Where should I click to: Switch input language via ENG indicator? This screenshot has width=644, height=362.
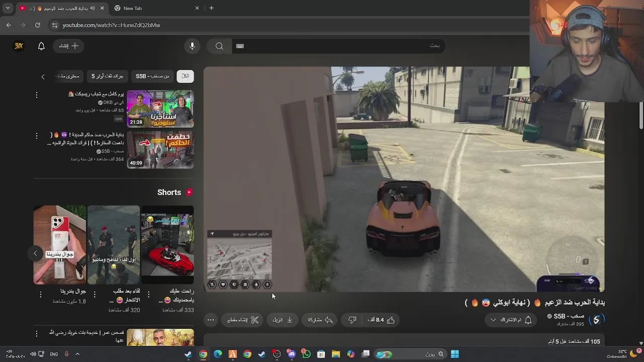click(54, 354)
